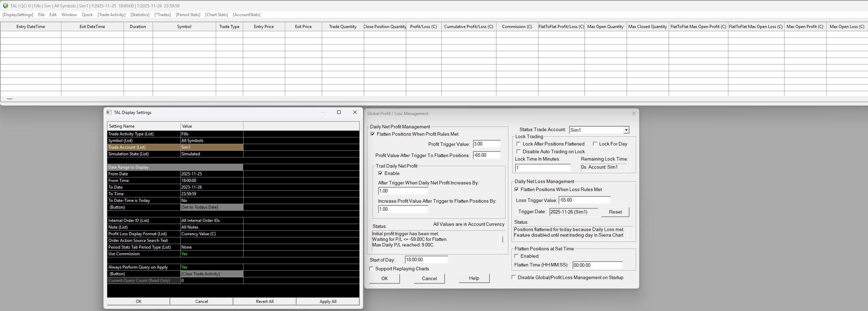868x311 pixels.
Task: Close the Global Profit / Loss Management dialog
Action: pyautogui.click(x=634, y=113)
